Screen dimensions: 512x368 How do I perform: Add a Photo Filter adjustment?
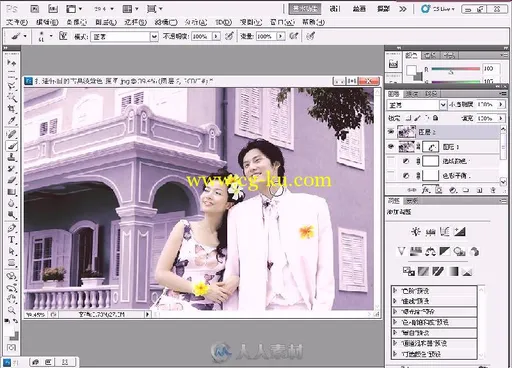click(x=460, y=251)
